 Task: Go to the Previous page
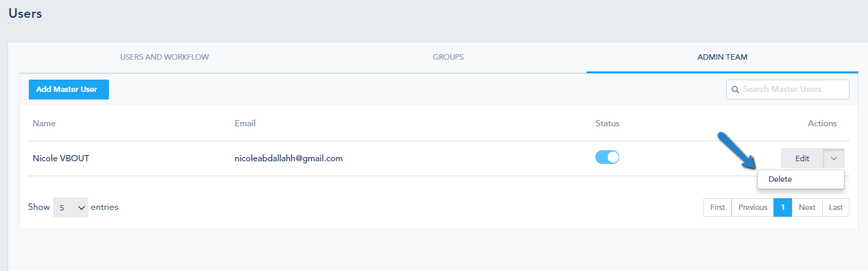pyautogui.click(x=752, y=207)
